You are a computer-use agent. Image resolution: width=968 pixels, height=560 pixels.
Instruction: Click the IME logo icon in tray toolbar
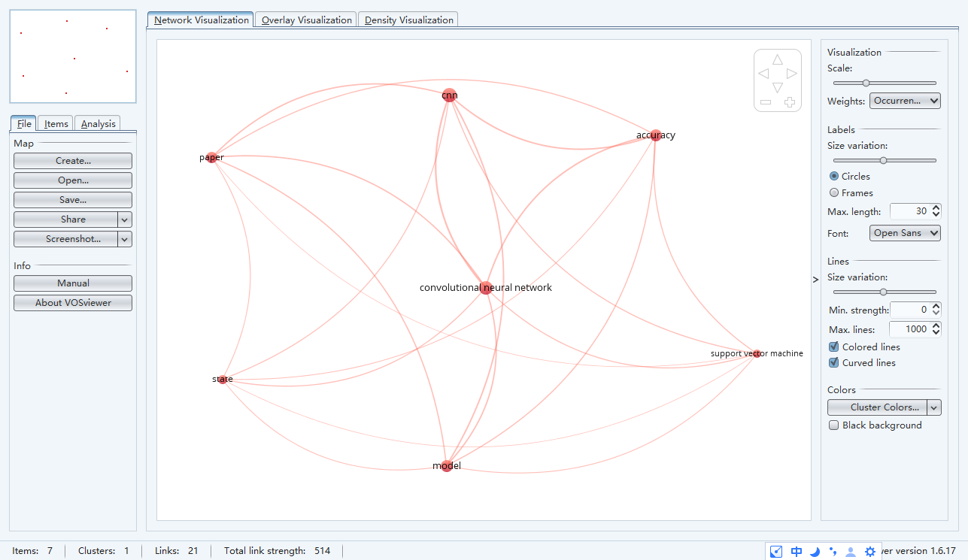778,552
